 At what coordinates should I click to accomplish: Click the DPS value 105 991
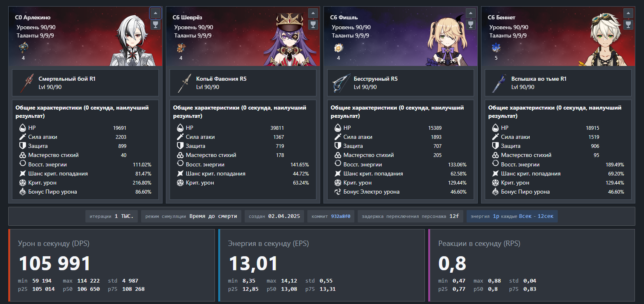[54, 264]
